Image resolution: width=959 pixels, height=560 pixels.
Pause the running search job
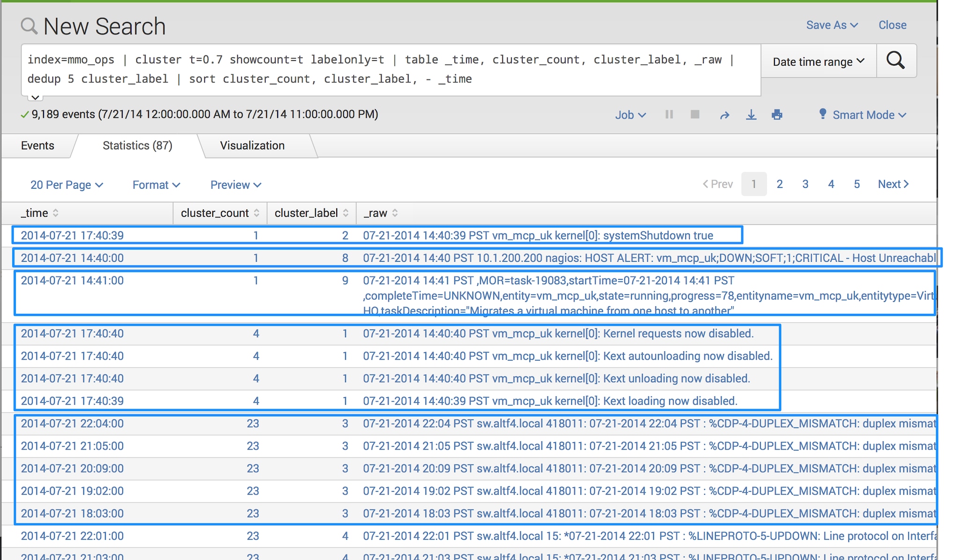click(x=669, y=115)
